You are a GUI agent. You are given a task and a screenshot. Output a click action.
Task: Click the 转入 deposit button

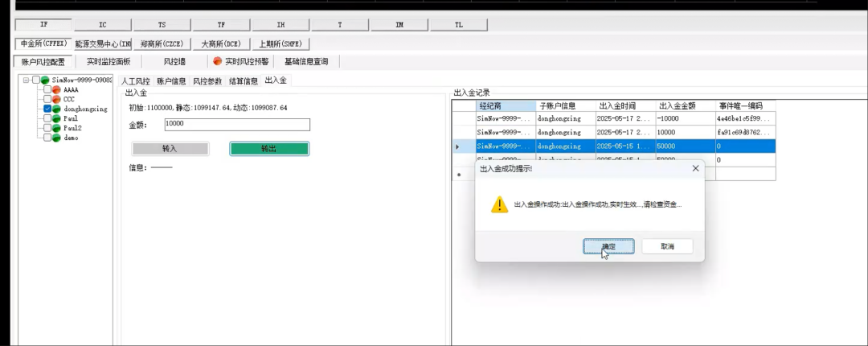point(170,149)
